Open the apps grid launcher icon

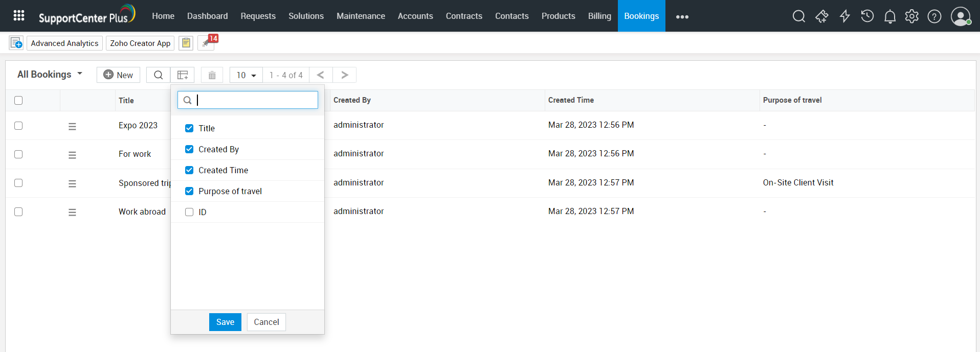[x=19, y=16]
